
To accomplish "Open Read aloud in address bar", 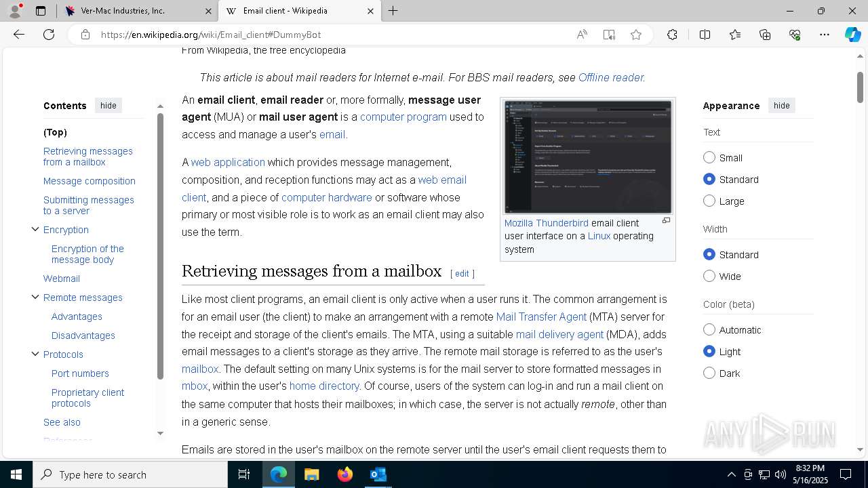I will click(582, 35).
